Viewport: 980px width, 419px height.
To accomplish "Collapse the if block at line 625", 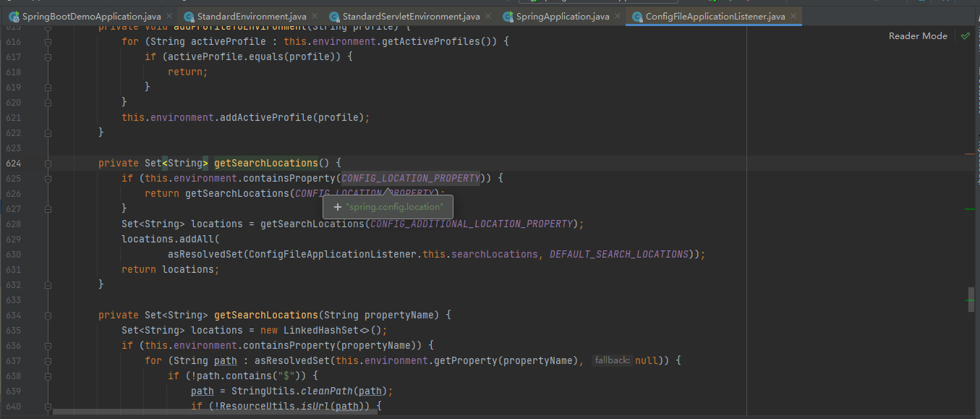I will coord(48,178).
